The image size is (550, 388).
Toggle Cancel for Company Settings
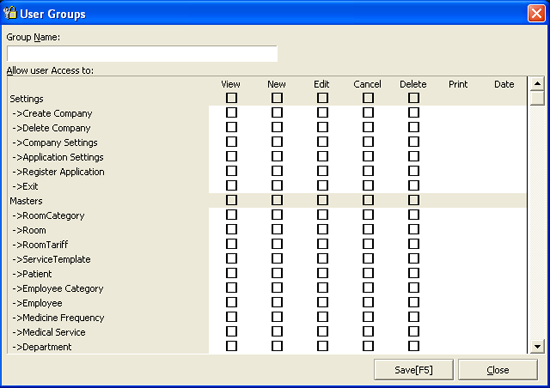(368, 142)
